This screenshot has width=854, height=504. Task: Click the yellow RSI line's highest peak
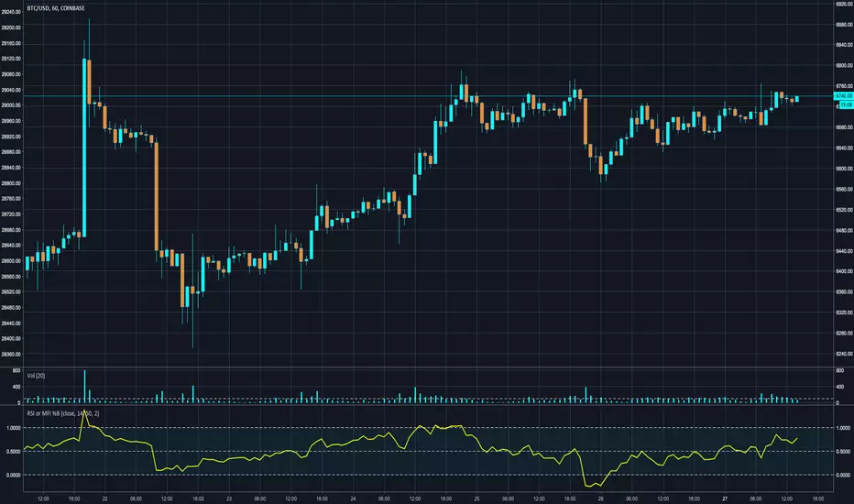(84, 411)
